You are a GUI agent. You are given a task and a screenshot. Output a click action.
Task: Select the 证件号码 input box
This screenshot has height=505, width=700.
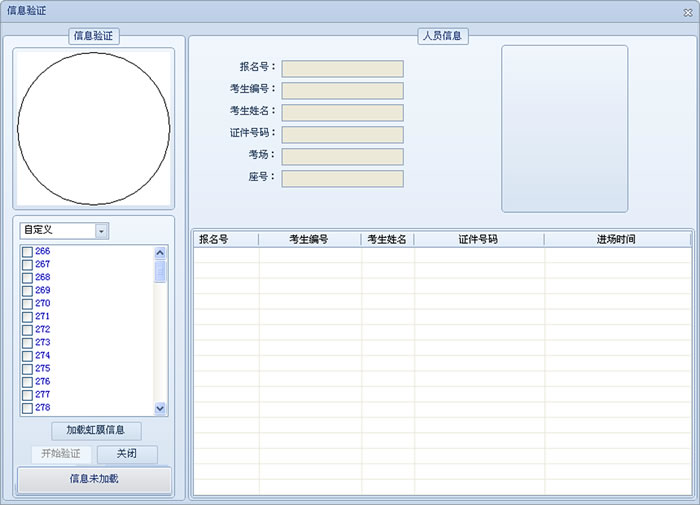click(x=342, y=134)
